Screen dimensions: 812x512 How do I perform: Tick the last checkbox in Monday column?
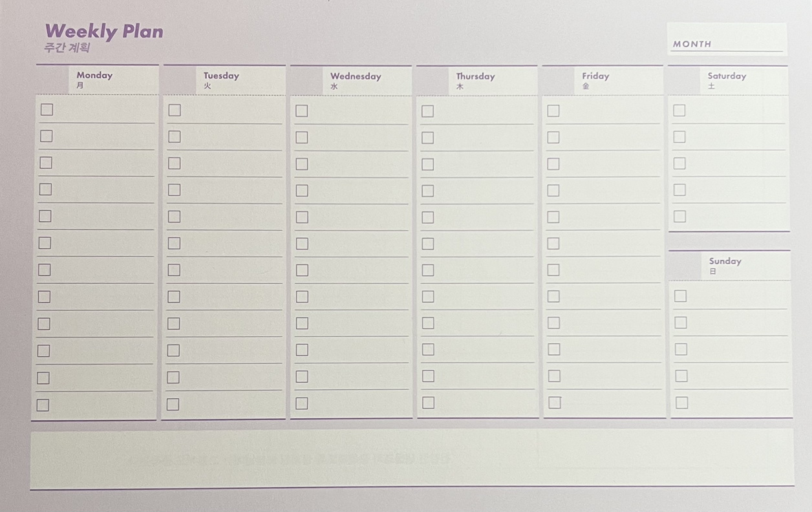tap(43, 405)
